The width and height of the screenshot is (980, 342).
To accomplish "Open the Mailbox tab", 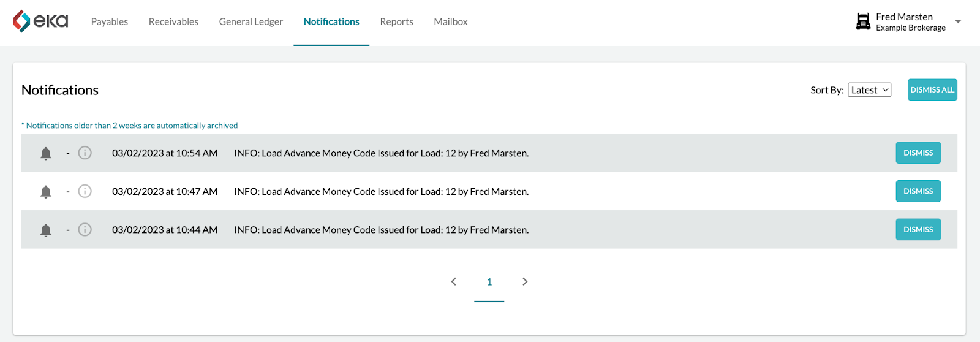I will tap(451, 21).
